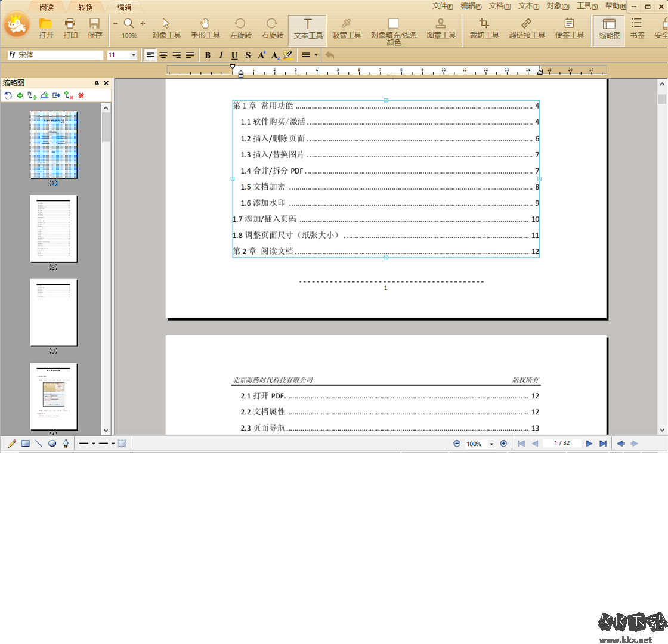This screenshot has width=668, height=644.
Task: Click the toolbar zoom-out minus button
Action: [x=116, y=23]
